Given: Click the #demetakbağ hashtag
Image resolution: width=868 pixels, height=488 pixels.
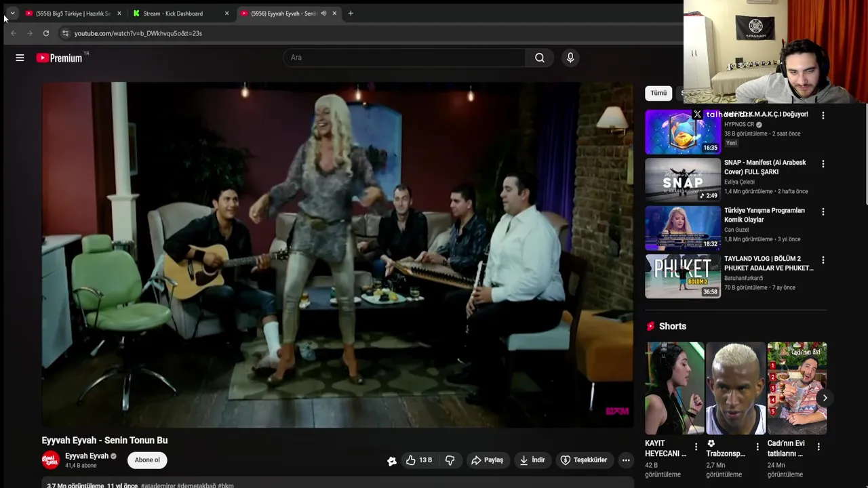Looking at the screenshot, I should (x=197, y=485).
